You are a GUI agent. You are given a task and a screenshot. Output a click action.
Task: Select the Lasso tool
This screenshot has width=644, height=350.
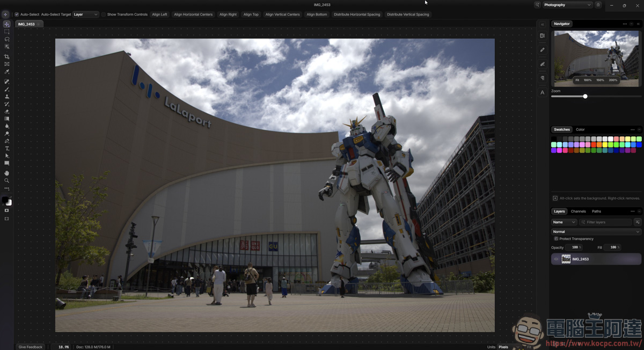tap(7, 39)
